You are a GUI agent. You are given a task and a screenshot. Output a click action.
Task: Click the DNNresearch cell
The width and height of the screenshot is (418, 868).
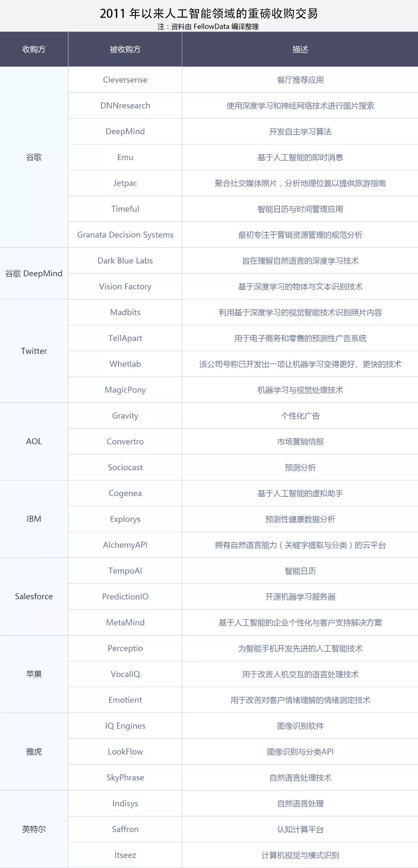click(125, 105)
